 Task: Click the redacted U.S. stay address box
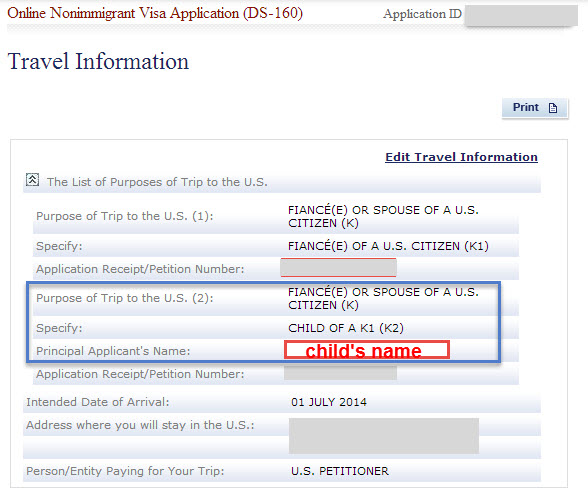[384, 436]
